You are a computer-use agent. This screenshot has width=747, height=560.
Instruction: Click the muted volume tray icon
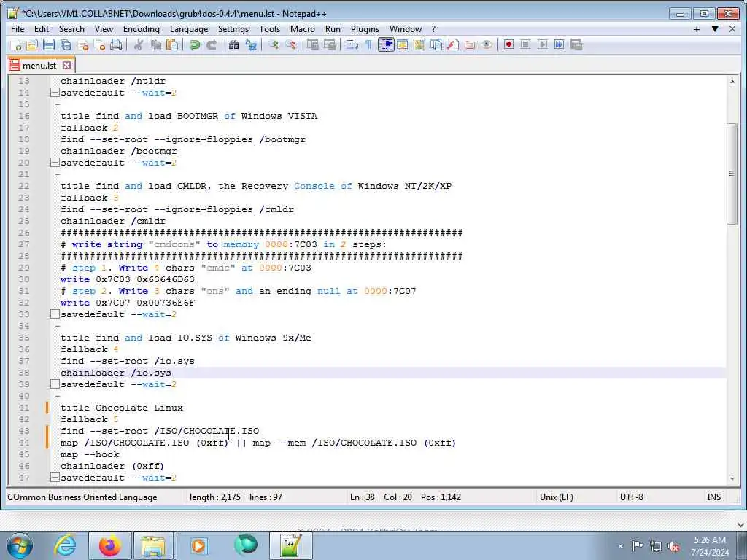pyautogui.click(x=673, y=547)
